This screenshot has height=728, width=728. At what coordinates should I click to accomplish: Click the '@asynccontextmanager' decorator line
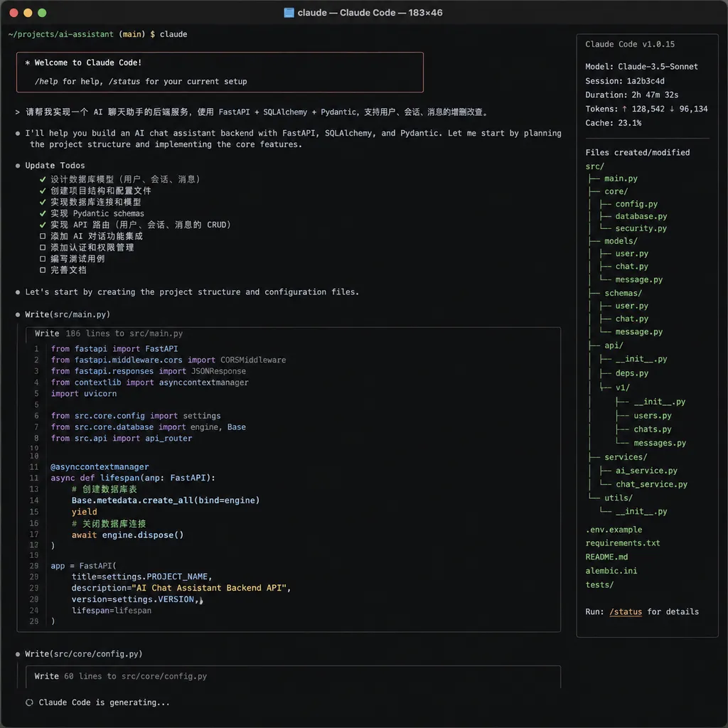[x=100, y=467]
